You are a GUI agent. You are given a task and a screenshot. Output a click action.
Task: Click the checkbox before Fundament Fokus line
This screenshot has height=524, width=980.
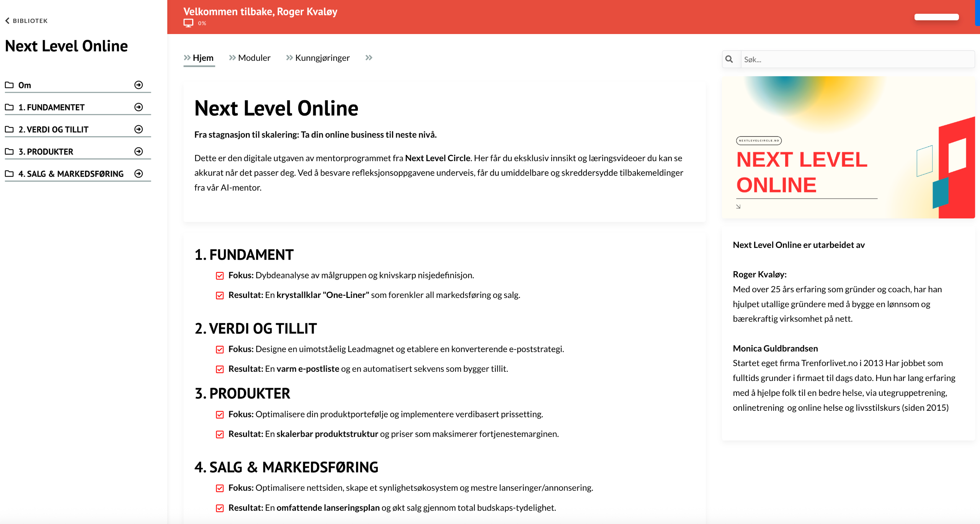[x=220, y=275]
